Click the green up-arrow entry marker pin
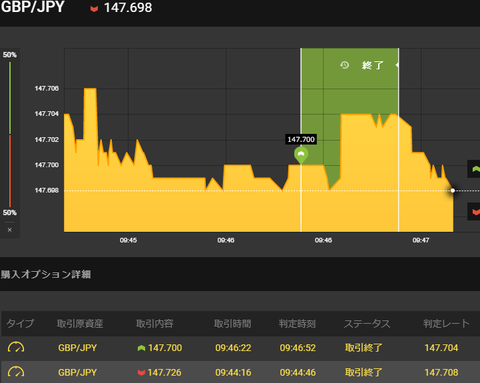This screenshot has width=480, height=383. (301, 155)
